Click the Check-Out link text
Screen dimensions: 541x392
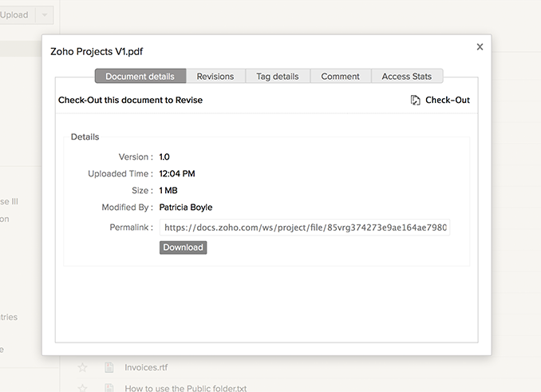tap(448, 101)
